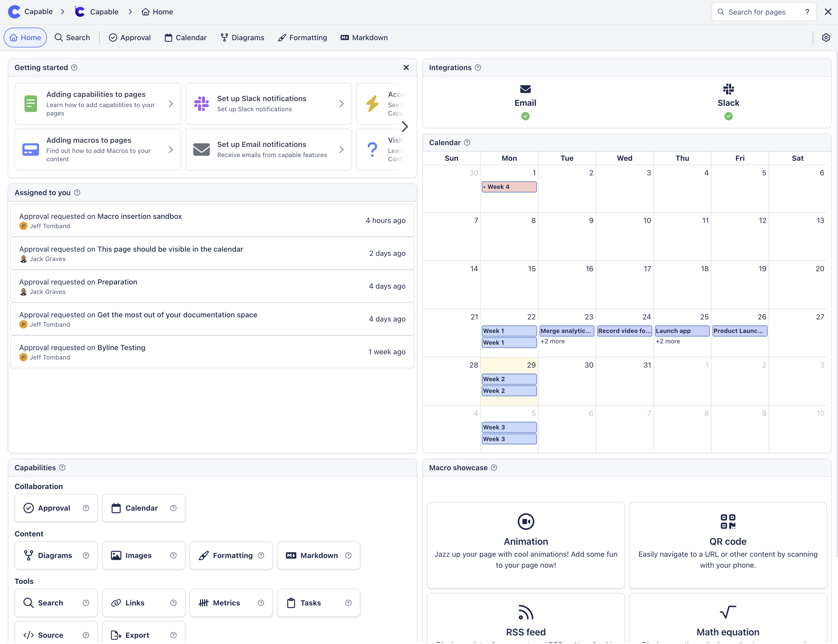The image size is (838, 644).
Task: Open the Links capability button
Action: point(143,603)
